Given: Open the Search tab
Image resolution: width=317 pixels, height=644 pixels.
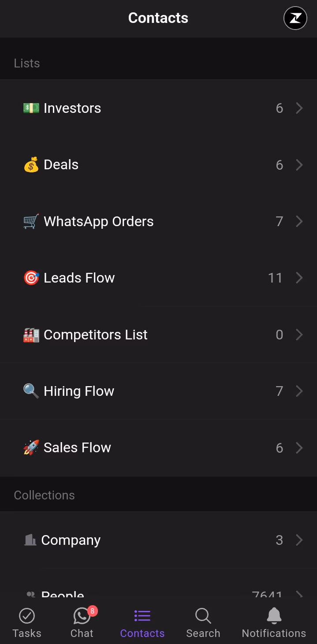Looking at the screenshot, I should tap(203, 622).
